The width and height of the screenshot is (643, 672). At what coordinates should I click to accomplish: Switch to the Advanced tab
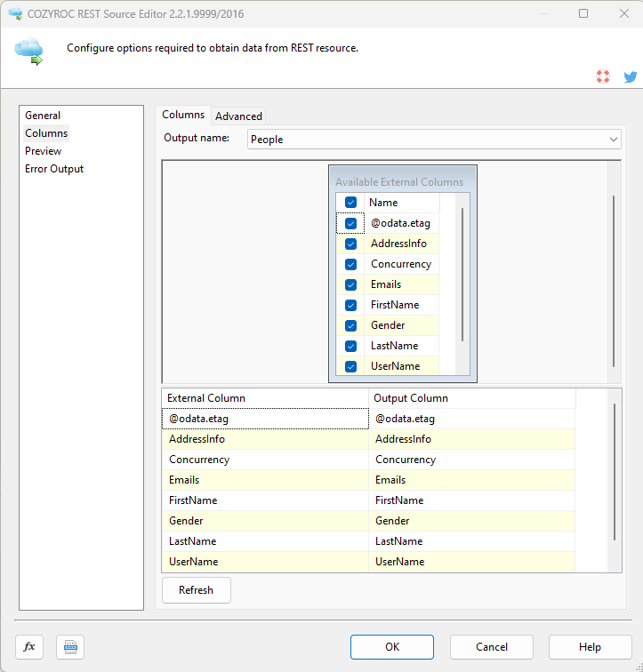(238, 116)
